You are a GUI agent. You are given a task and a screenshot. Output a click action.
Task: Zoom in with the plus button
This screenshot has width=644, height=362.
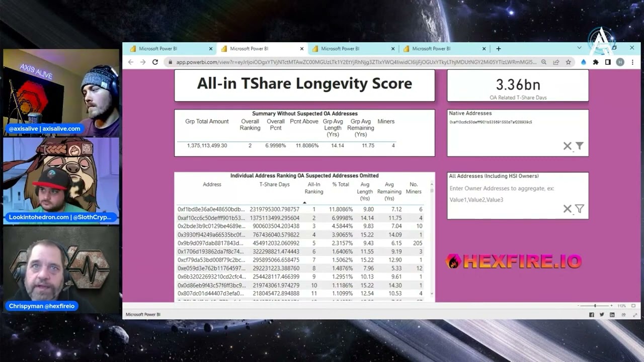[x=612, y=306]
